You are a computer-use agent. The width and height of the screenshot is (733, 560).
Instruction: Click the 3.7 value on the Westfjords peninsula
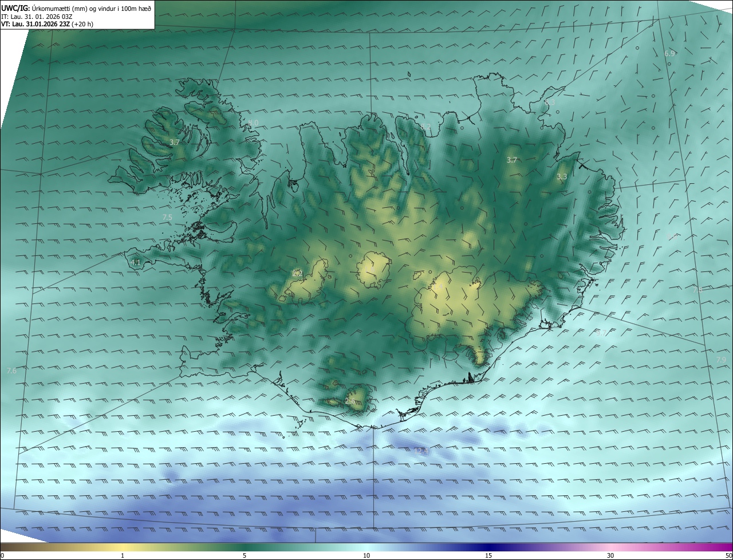175,142
